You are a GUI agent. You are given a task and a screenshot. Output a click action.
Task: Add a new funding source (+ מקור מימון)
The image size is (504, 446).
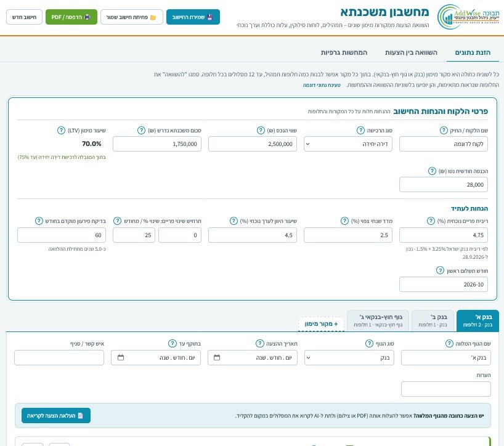click(322, 324)
